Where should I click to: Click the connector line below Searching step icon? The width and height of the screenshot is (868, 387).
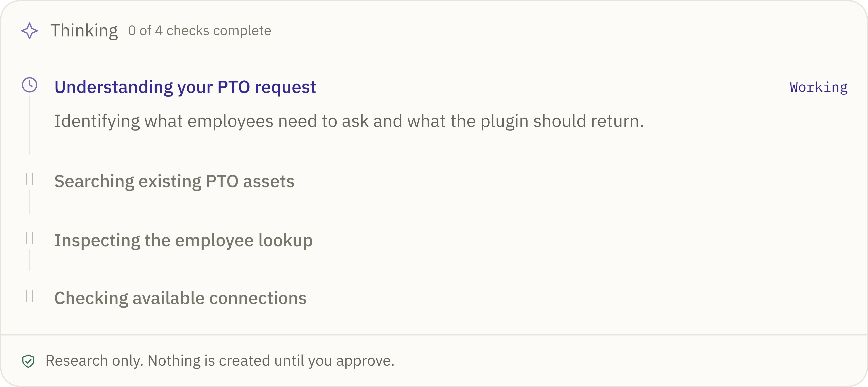[30, 202]
